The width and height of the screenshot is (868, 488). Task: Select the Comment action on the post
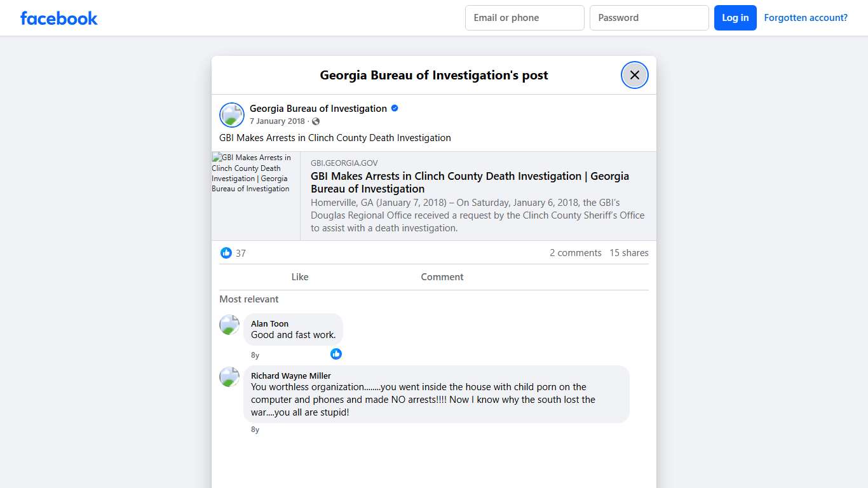(442, 276)
